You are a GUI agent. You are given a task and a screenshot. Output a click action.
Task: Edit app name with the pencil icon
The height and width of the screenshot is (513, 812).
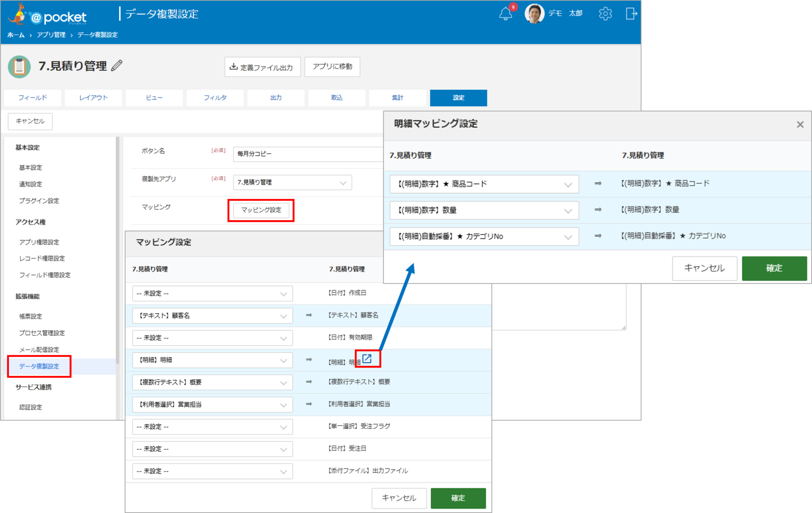point(117,65)
